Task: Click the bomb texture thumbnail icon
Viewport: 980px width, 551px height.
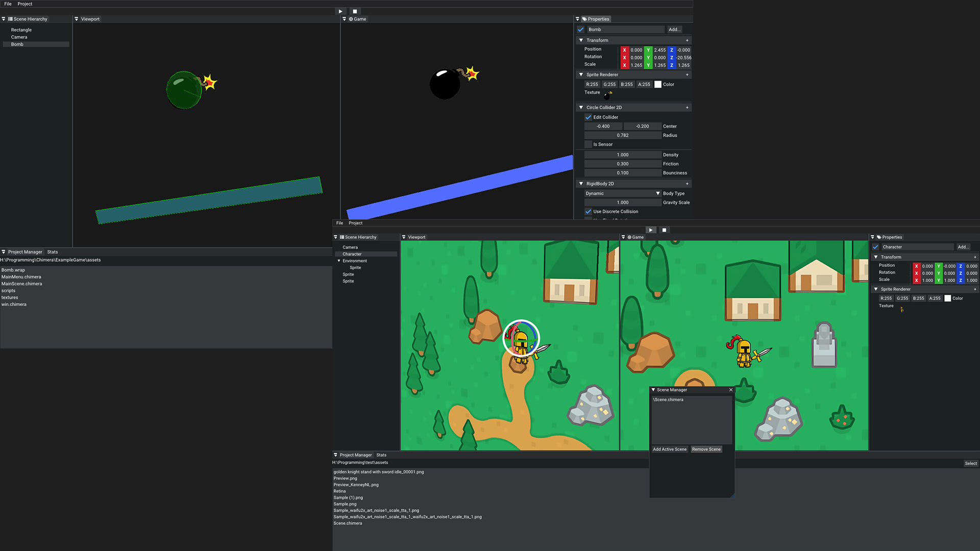Action: [607, 95]
